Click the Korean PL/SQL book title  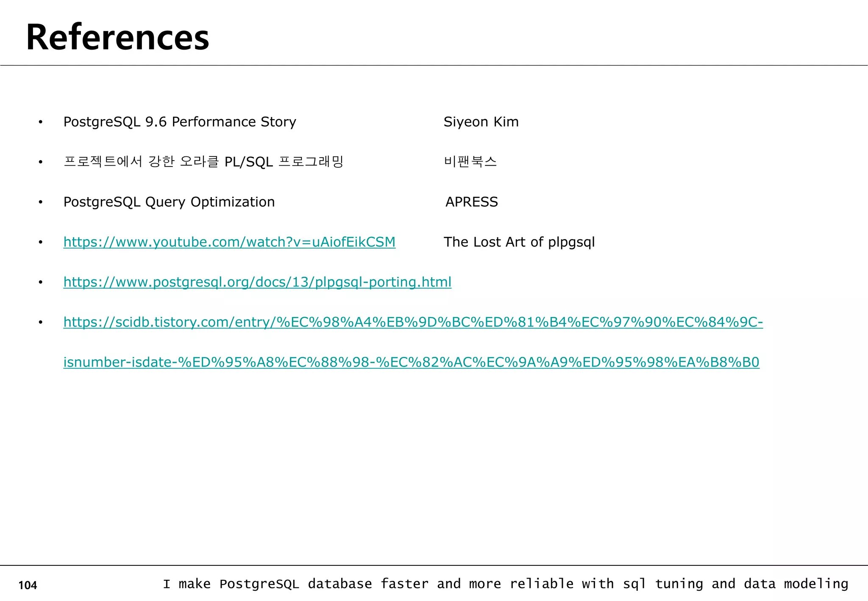[203, 161]
